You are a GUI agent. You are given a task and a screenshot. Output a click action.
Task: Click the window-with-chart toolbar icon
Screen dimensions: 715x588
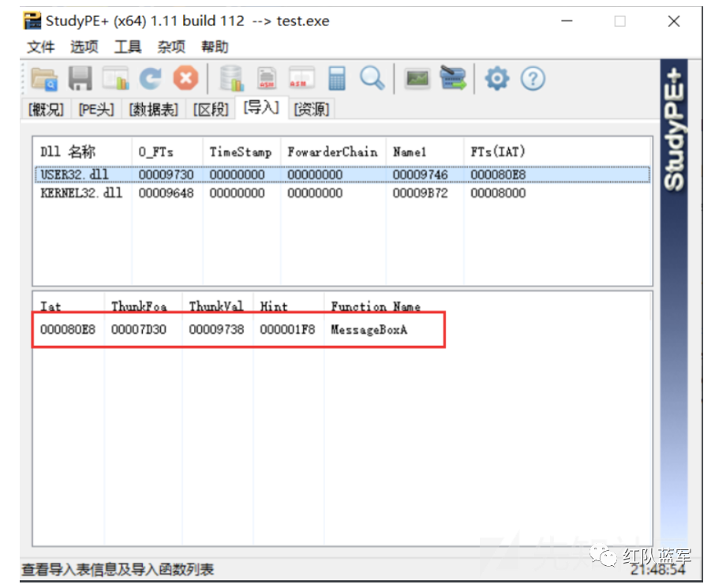pyautogui.click(x=115, y=78)
